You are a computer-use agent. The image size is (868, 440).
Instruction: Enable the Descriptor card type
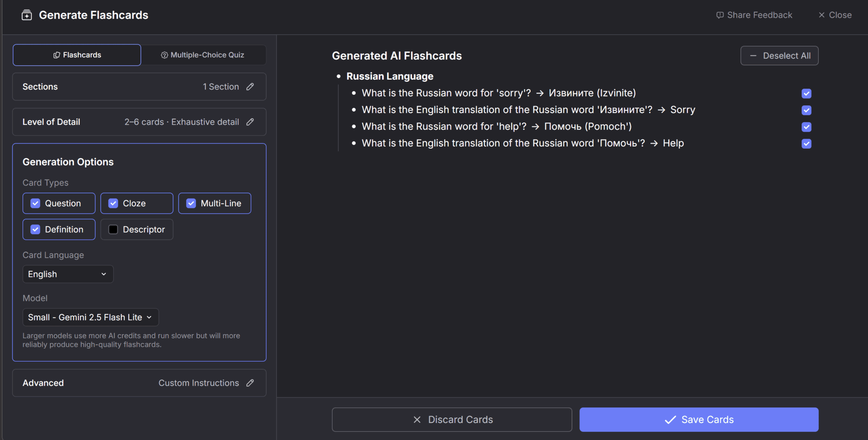click(113, 229)
